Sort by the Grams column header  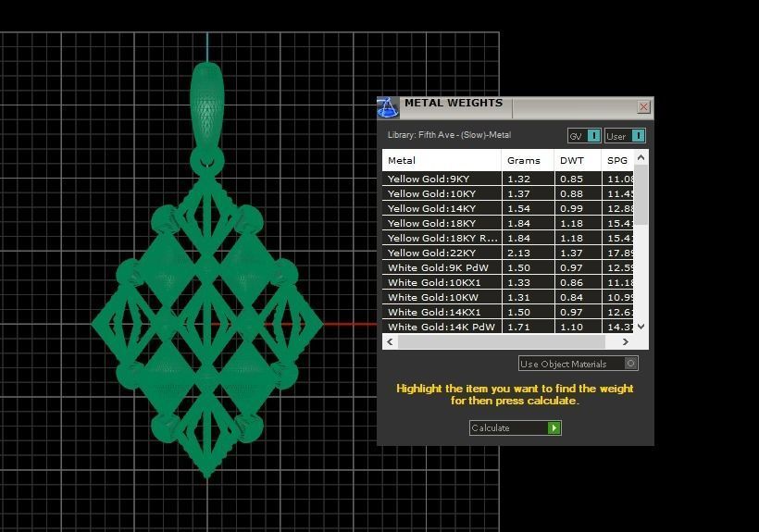pyautogui.click(x=529, y=161)
